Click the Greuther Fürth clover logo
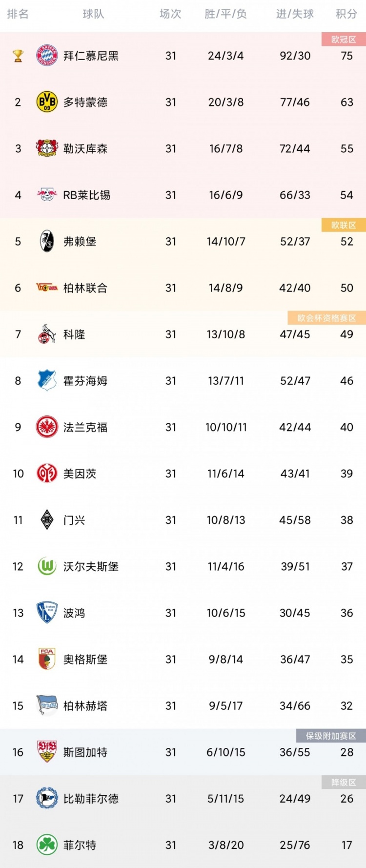The height and width of the screenshot is (868, 366). click(47, 845)
